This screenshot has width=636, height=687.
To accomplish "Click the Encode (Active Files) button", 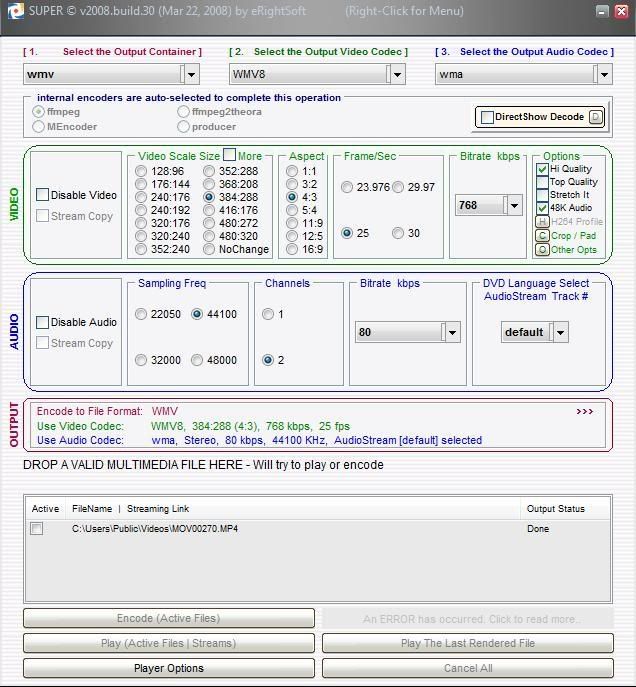I will coord(169,618).
